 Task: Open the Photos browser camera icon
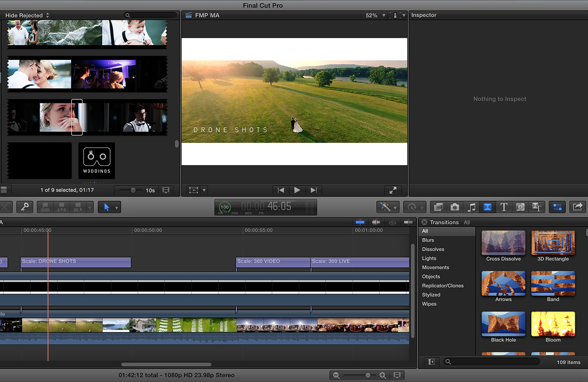[x=455, y=207]
